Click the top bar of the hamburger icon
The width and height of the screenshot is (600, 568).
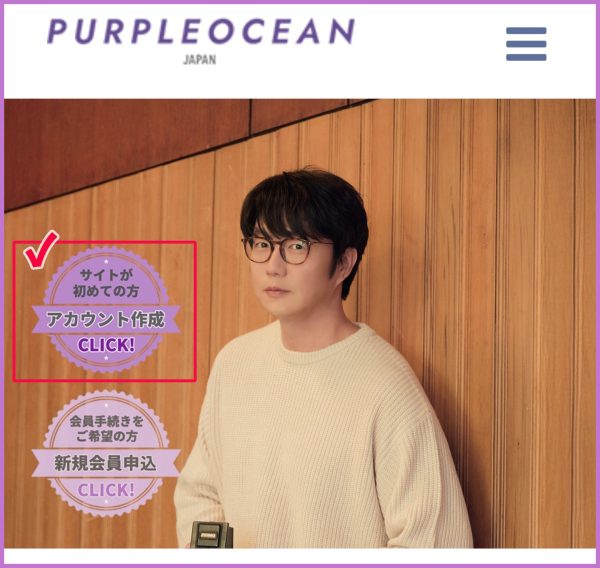tap(526, 31)
